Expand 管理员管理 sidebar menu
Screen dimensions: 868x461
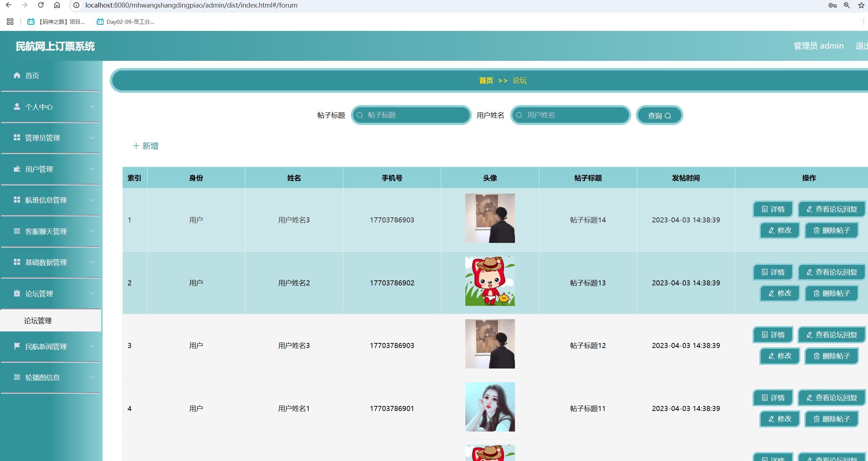point(51,138)
